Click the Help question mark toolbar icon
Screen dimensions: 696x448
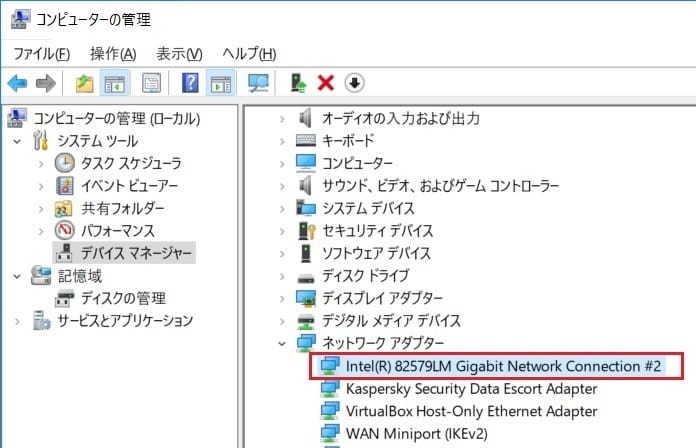190,83
